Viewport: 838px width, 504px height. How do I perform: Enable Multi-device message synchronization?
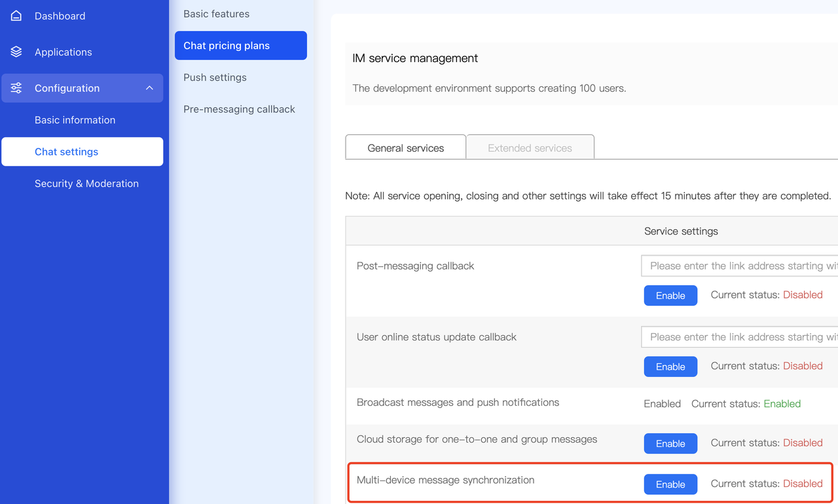click(x=670, y=484)
